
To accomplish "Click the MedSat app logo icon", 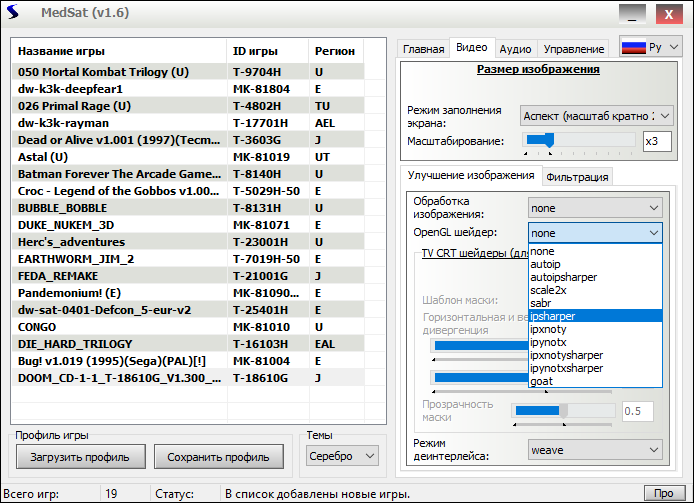I will 13,12.
